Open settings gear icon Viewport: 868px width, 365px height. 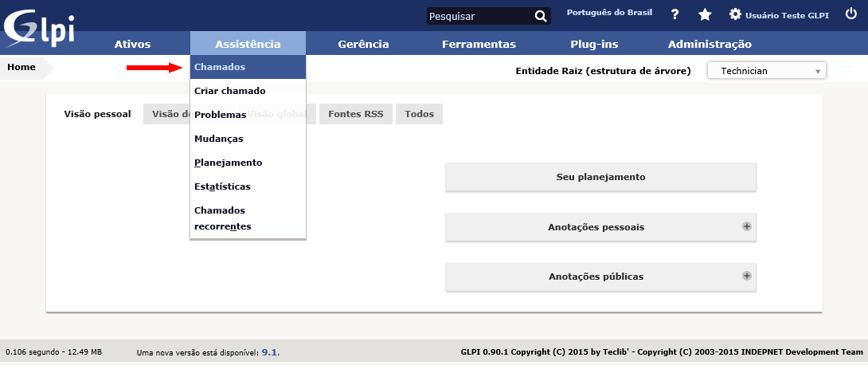tap(735, 14)
